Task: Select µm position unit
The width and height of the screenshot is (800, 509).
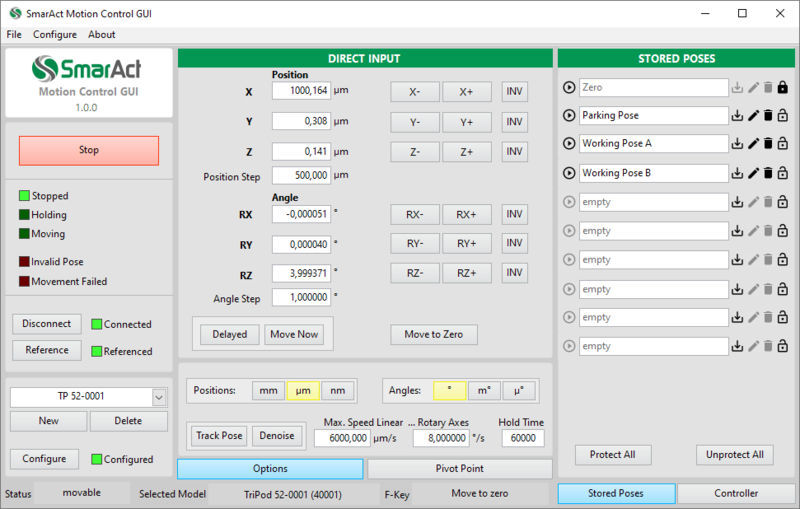Action: pos(303,391)
